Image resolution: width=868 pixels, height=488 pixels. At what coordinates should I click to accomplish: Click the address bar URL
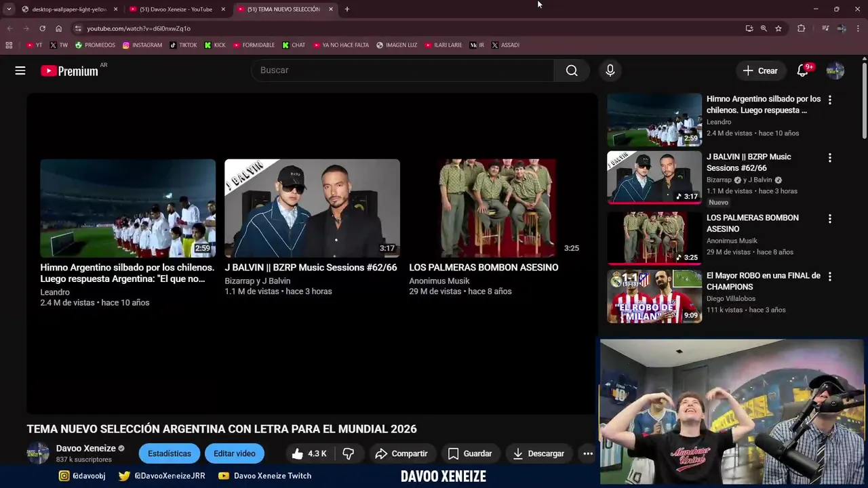(138, 28)
